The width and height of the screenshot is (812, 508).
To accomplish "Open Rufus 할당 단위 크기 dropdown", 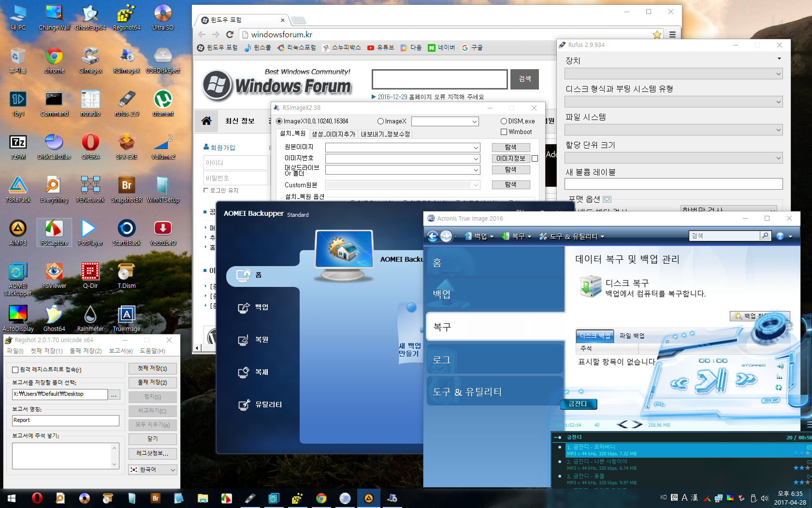I will tap(673, 158).
